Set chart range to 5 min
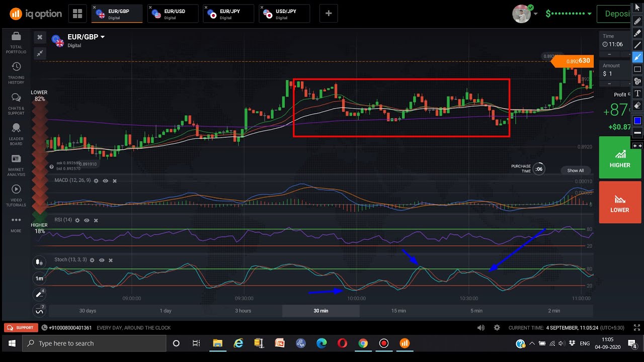The width and height of the screenshot is (644, 362). pyautogui.click(x=476, y=311)
